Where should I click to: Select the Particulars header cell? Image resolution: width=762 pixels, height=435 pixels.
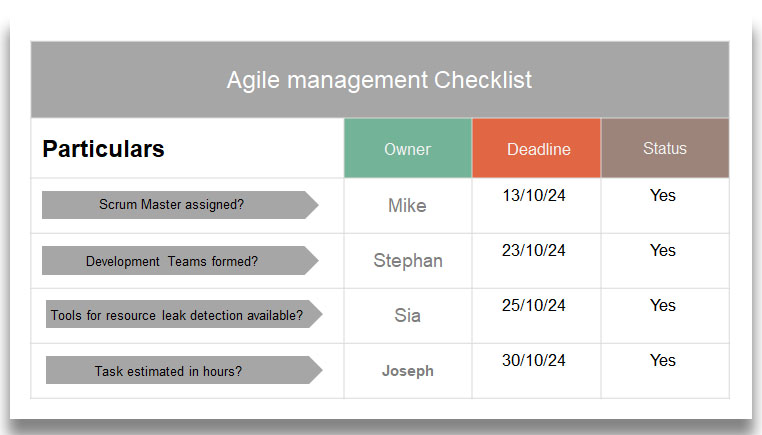tap(103, 149)
